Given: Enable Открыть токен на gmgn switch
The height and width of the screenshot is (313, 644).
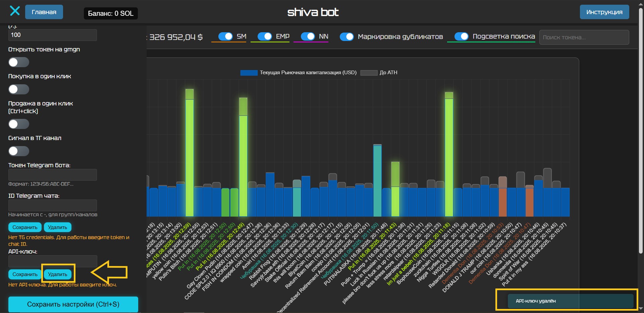Looking at the screenshot, I should (19, 62).
